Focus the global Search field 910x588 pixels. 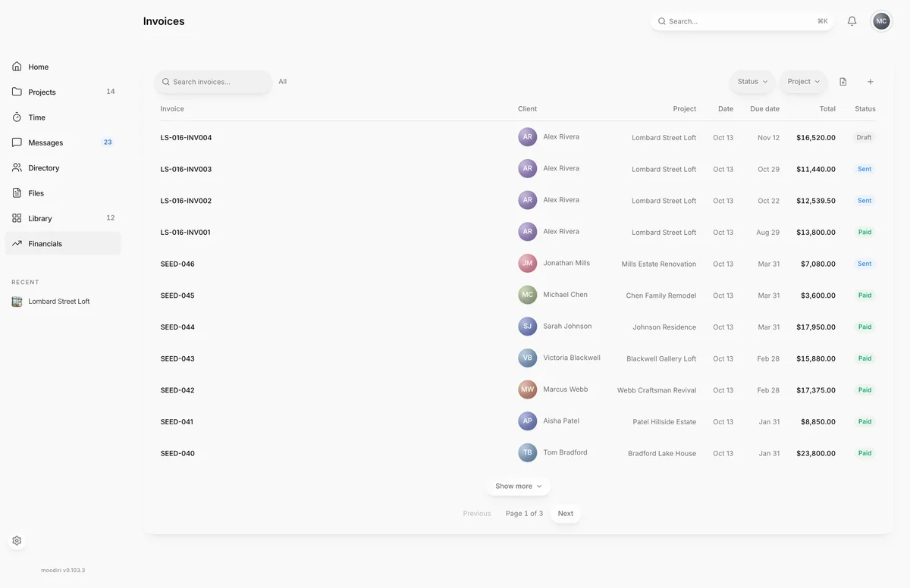[x=742, y=21]
